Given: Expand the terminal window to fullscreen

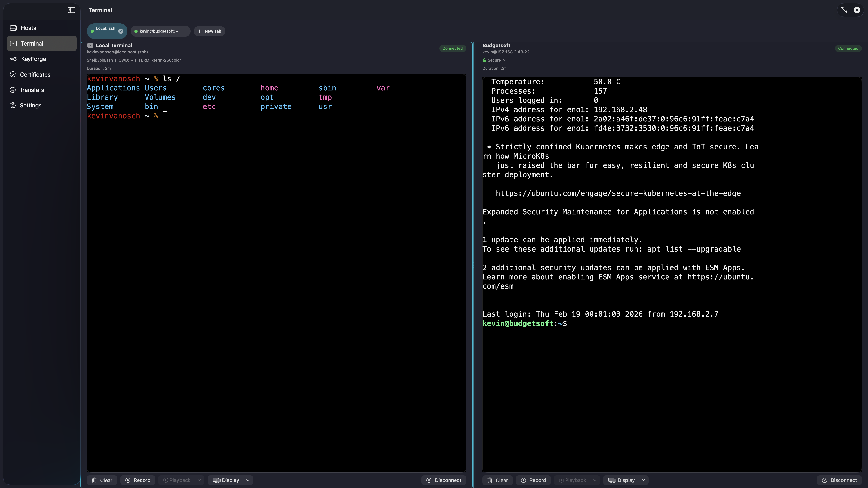Looking at the screenshot, I should tap(844, 10).
